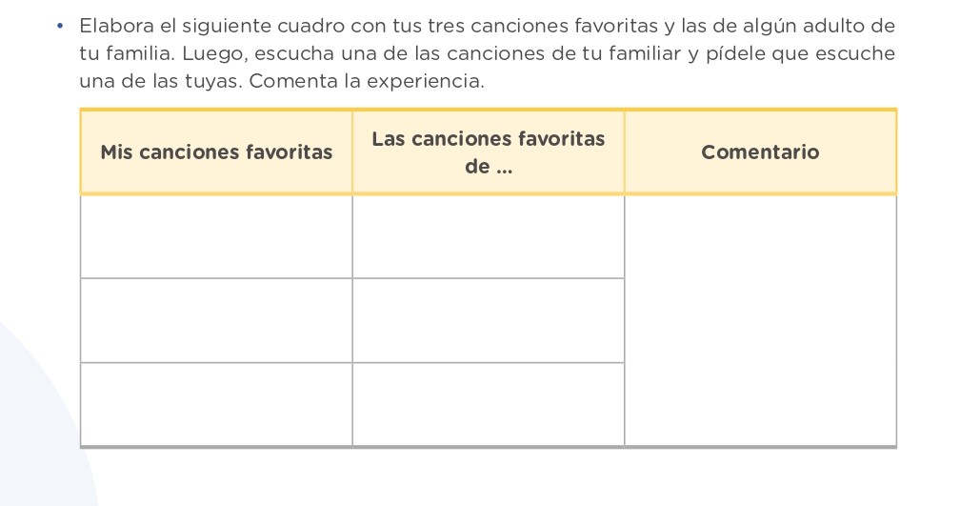Screen dimensions: 980x506
Task: Click the word 'Elabora' in the instructions
Action: (x=115, y=27)
